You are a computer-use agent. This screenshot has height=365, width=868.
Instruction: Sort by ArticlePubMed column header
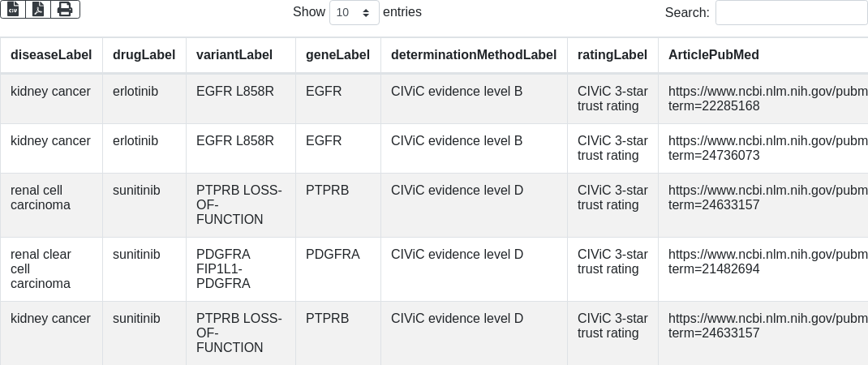coord(713,55)
